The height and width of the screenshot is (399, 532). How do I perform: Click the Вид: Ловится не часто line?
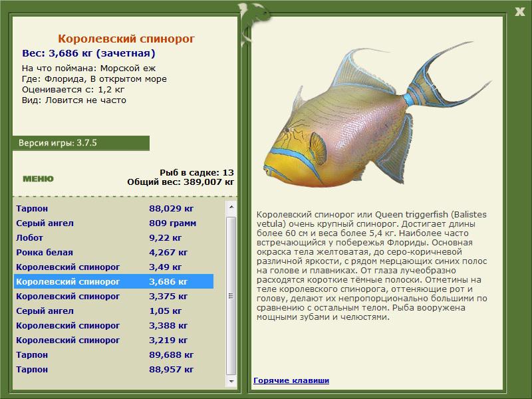click(x=74, y=100)
